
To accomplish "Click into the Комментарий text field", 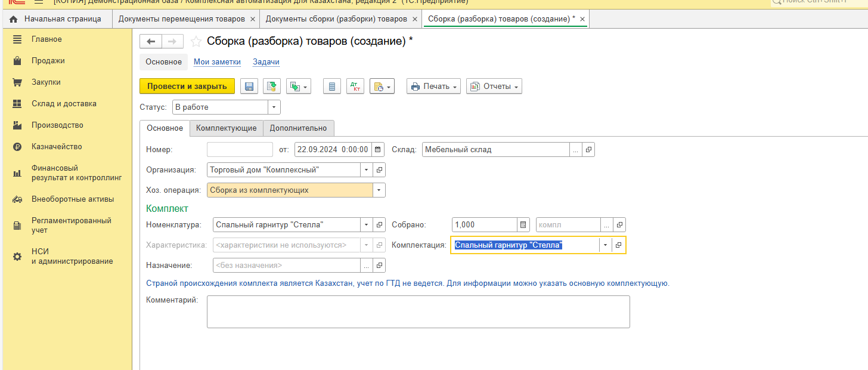I will click(418, 312).
